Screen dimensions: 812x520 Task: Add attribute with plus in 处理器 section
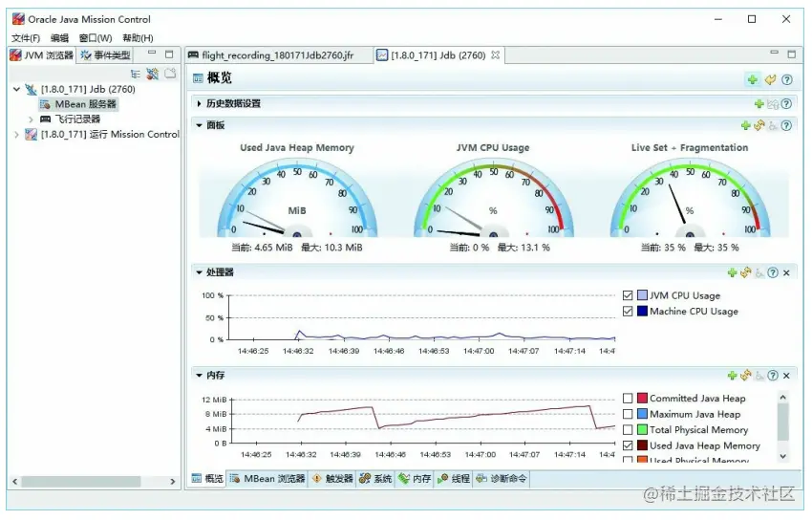click(732, 272)
